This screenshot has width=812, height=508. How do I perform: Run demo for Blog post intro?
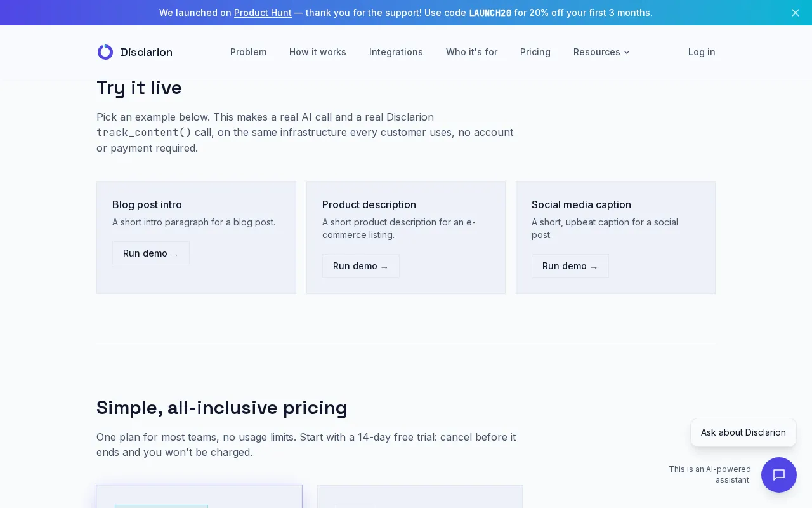coord(151,253)
